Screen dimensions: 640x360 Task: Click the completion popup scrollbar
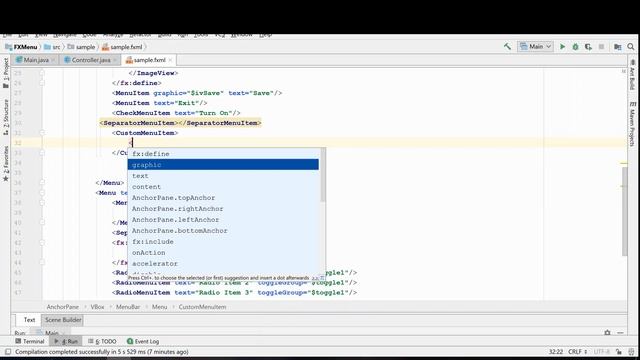[323, 176]
